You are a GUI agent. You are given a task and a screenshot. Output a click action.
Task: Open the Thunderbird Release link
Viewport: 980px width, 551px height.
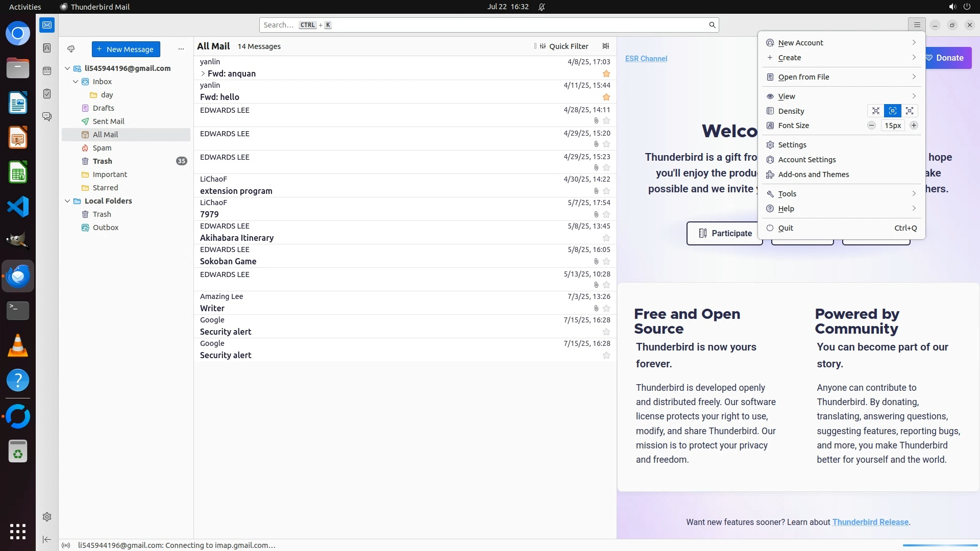[870, 522]
